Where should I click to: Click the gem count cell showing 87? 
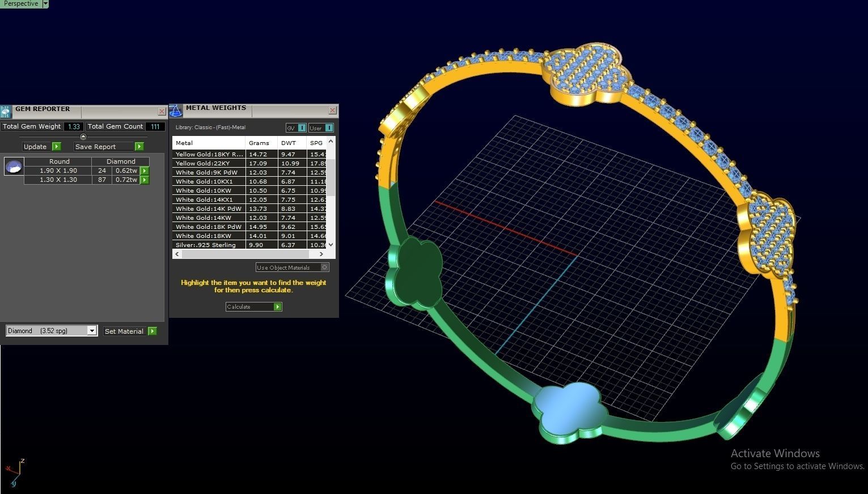click(x=102, y=180)
